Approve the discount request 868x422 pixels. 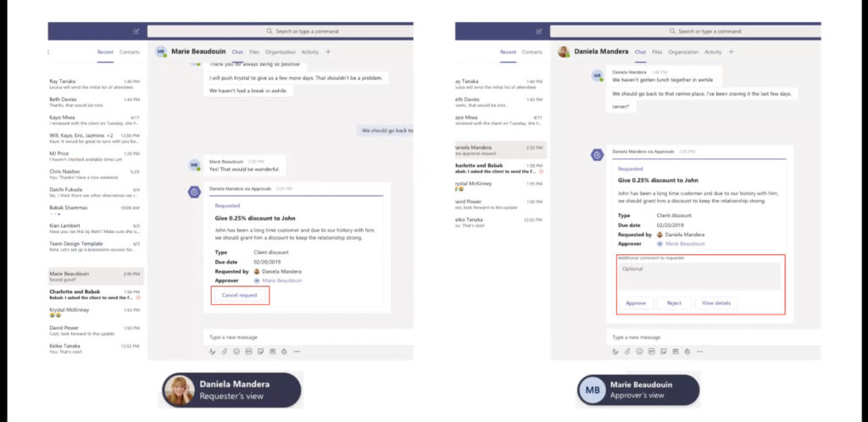click(x=636, y=303)
